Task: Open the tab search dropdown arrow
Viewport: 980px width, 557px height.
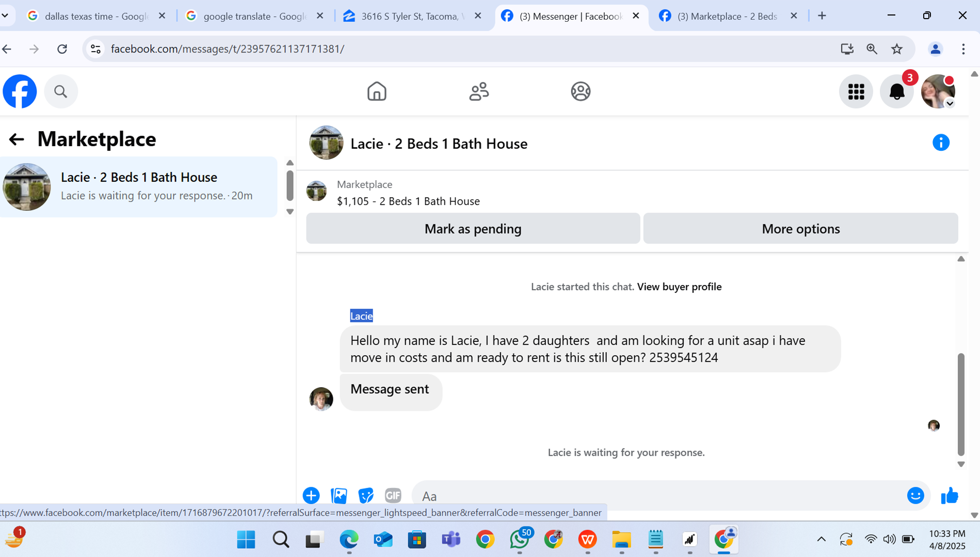Action: click(x=6, y=16)
